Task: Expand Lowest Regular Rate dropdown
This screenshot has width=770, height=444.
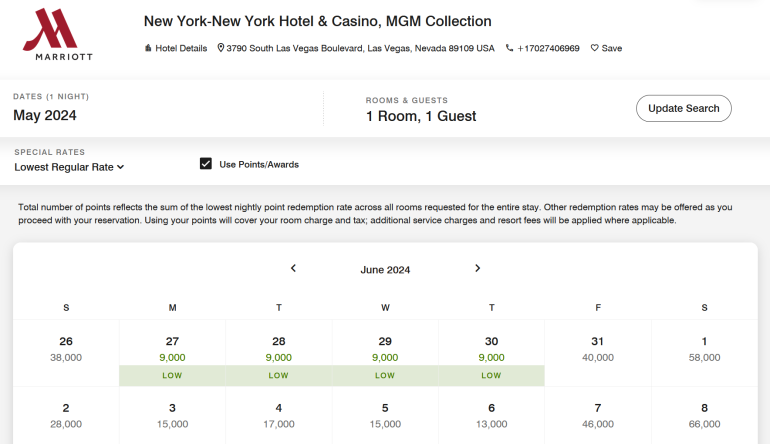Action: [69, 167]
